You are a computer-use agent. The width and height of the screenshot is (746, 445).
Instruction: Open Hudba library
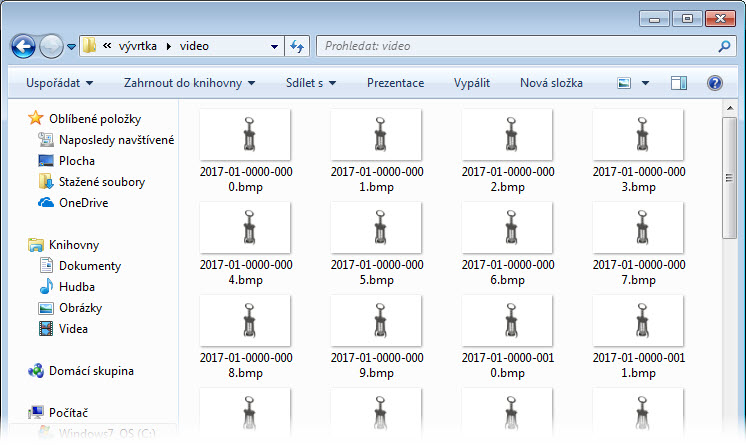click(x=77, y=287)
